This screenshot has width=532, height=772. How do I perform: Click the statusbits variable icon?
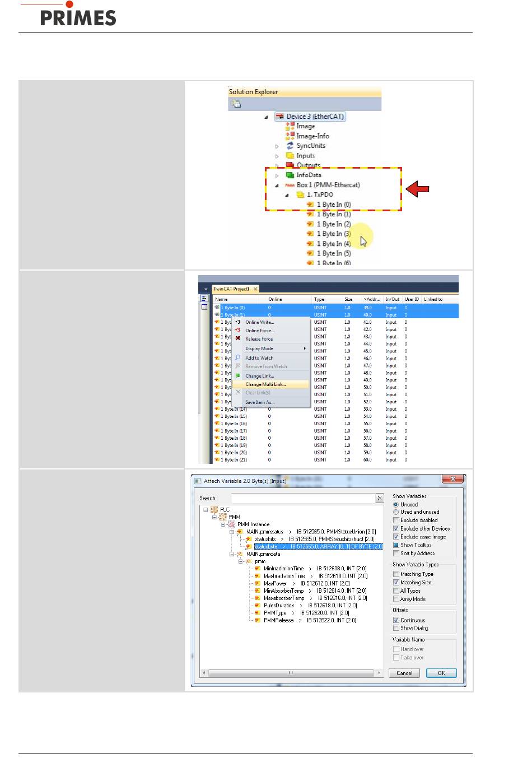point(249,539)
